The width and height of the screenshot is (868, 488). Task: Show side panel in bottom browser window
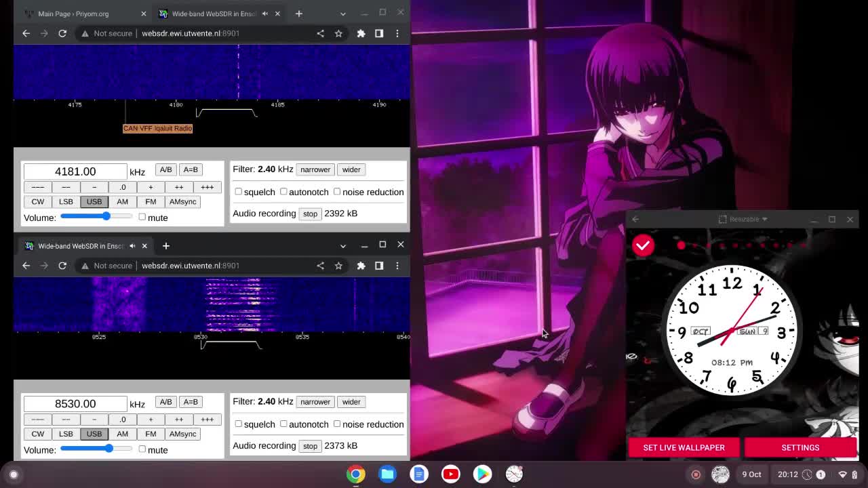click(379, 266)
